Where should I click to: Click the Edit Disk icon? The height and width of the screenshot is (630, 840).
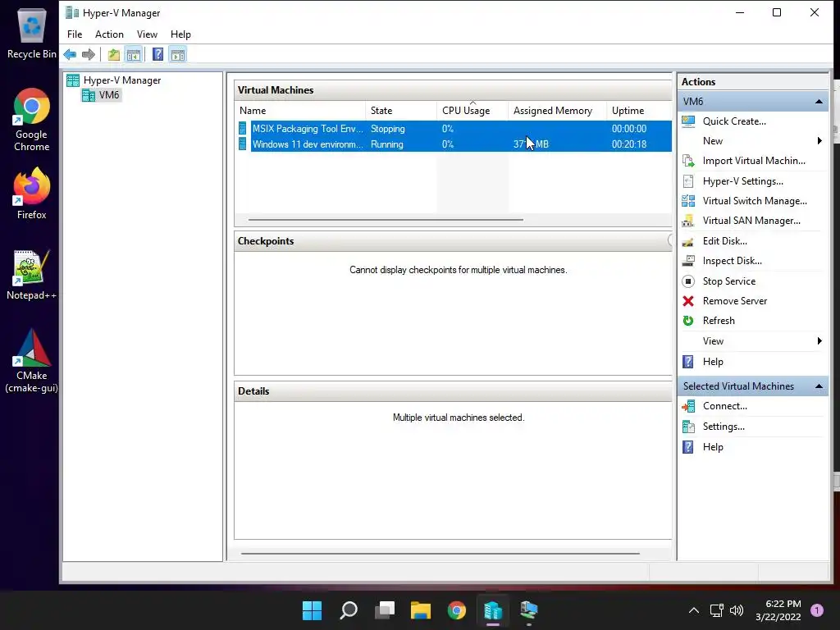(688, 241)
